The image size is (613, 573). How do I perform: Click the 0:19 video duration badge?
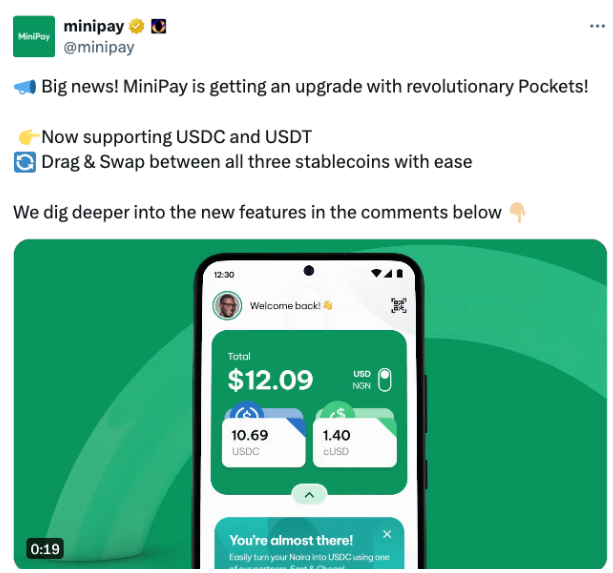[45, 549]
